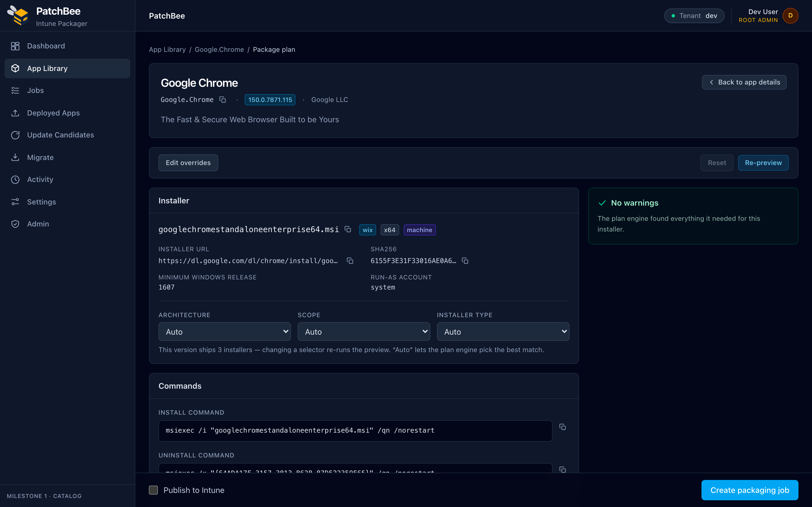Expand the Architecture dropdown
812x507 pixels.
(224, 332)
